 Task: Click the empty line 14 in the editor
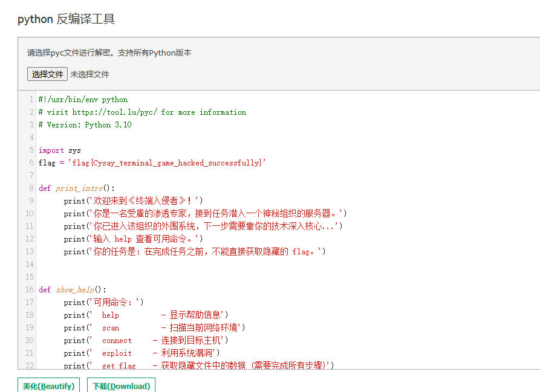tap(181, 265)
